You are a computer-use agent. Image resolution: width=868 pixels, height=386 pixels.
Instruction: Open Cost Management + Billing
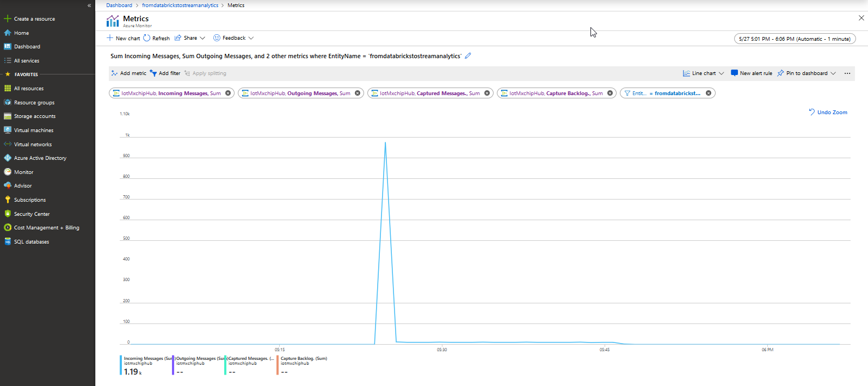(x=47, y=228)
